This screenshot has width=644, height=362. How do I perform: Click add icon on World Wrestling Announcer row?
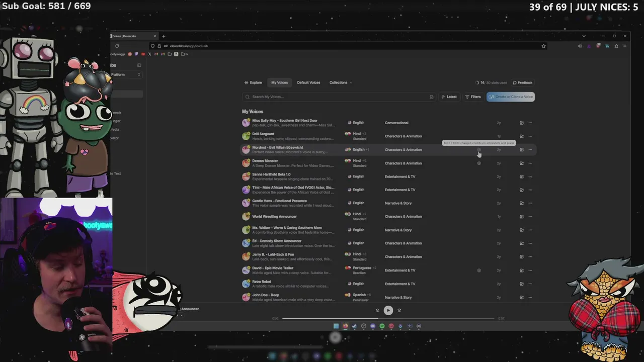[521, 217]
